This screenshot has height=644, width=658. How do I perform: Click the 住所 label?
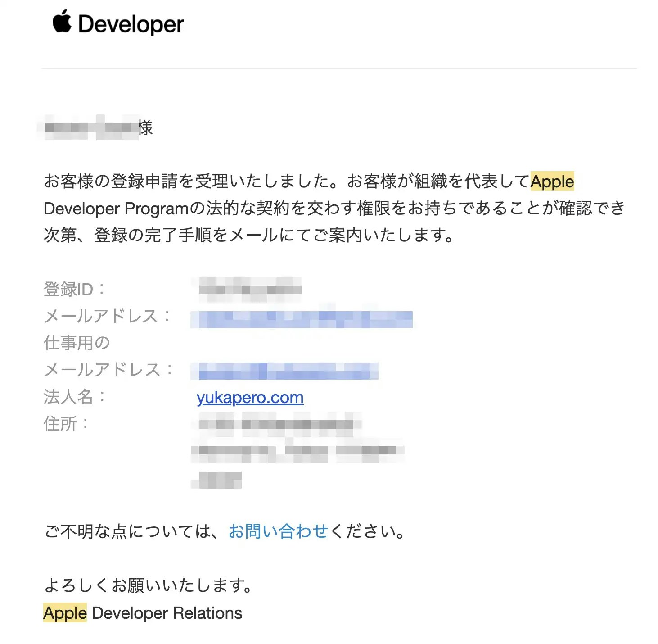click(x=66, y=424)
